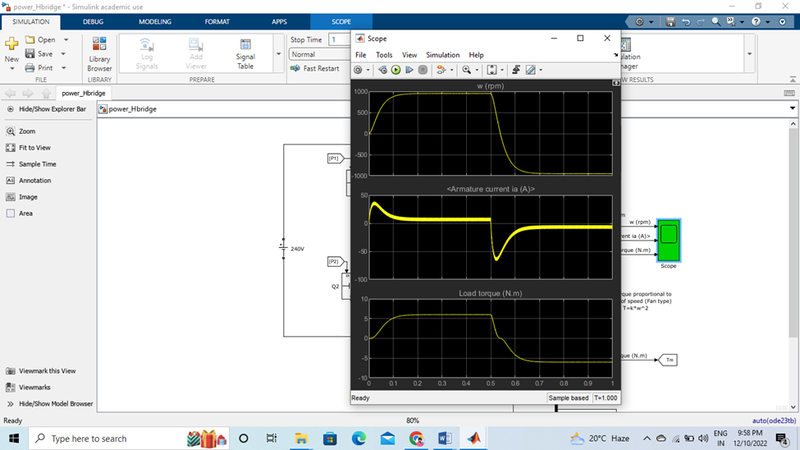800x450 pixels.
Task: Click the Scale axes limits icon in Scope
Action: coord(492,70)
